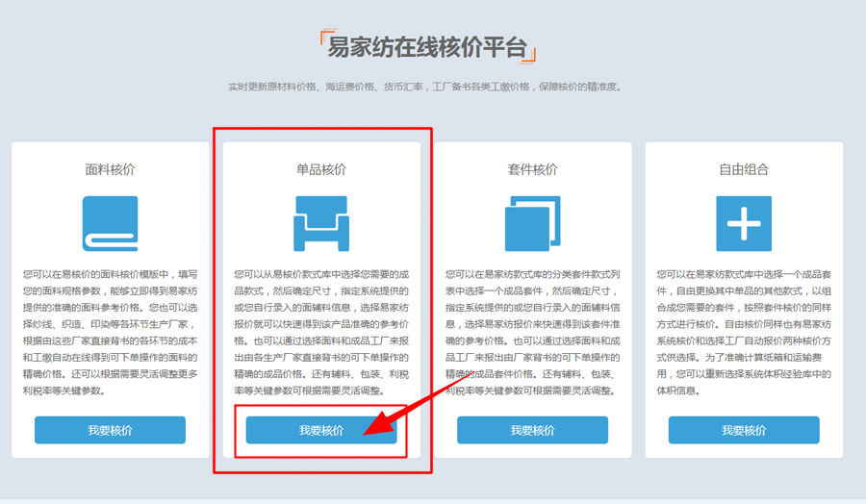Screen dimensions: 866x504
Task: Select the 自由组合 card title
Action: (x=744, y=169)
